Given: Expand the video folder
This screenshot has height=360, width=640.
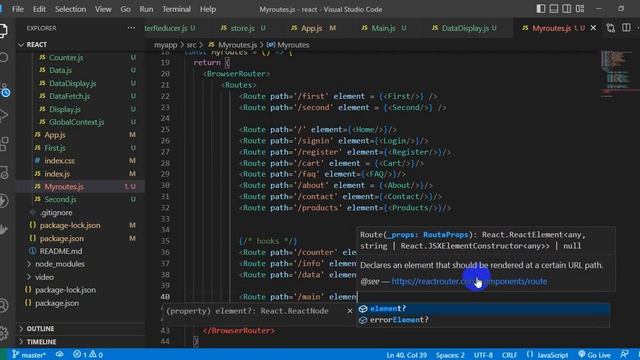Looking at the screenshot, I should click(x=80, y=277).
